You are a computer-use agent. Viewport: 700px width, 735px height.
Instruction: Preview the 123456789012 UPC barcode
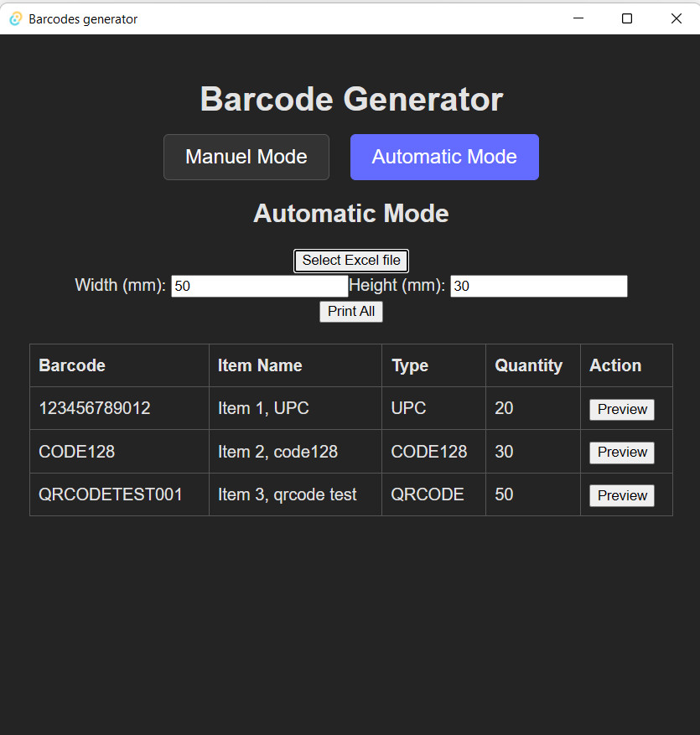click(x=621, y=409)
